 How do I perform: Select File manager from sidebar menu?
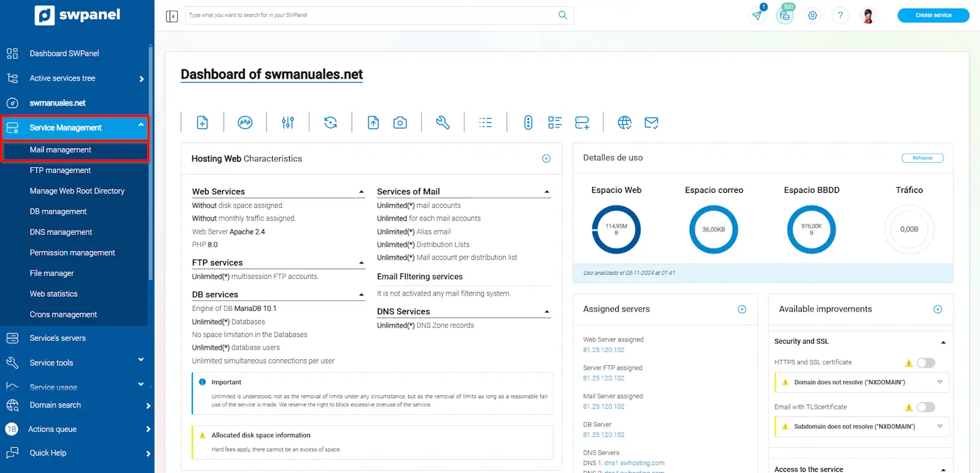(x=51, y=274)
